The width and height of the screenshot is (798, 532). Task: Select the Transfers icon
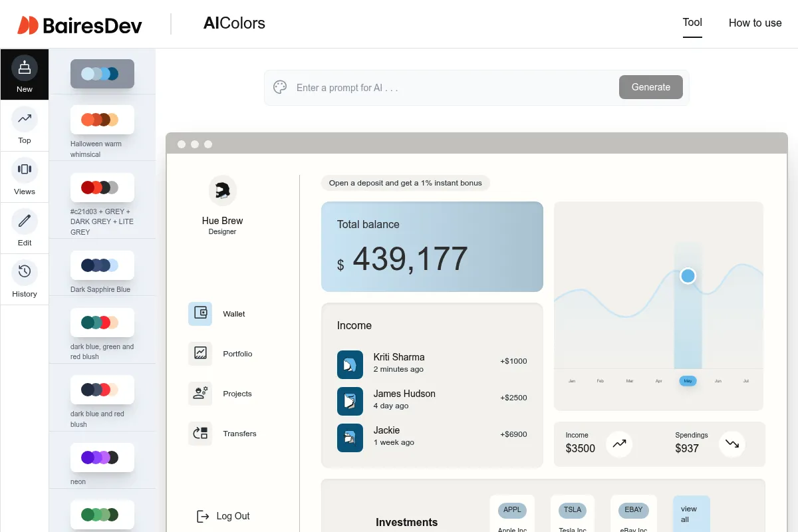click(200, 433)
